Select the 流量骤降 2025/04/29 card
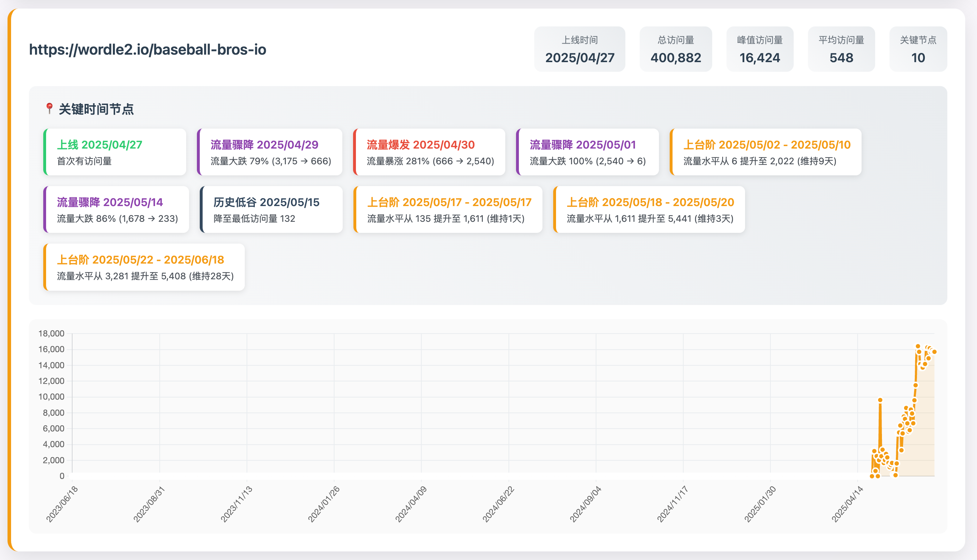This screenshot has height=560, width=977. 270,152
